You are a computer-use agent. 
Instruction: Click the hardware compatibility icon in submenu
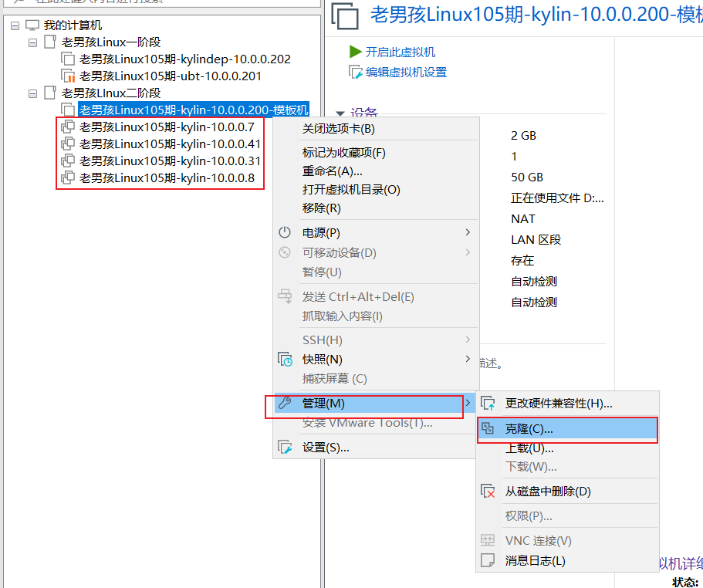[488, 404]
